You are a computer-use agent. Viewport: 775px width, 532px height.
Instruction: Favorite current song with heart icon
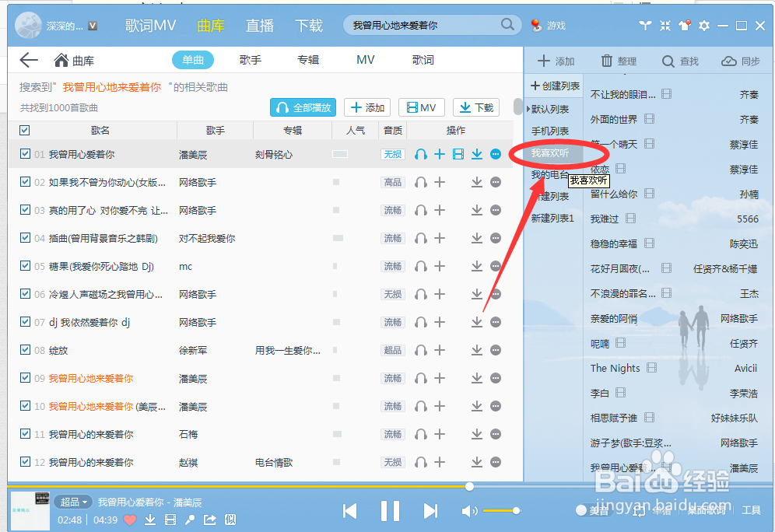click(x=130, y=520)
